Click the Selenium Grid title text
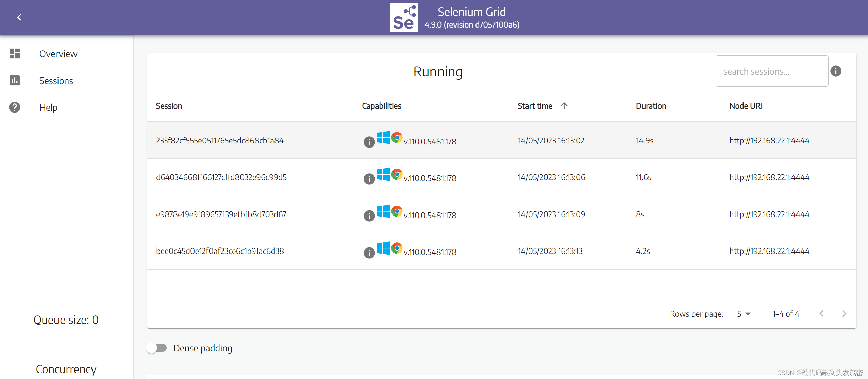The width and height of the screenshot is (868, 379). [x=472, y=12]
